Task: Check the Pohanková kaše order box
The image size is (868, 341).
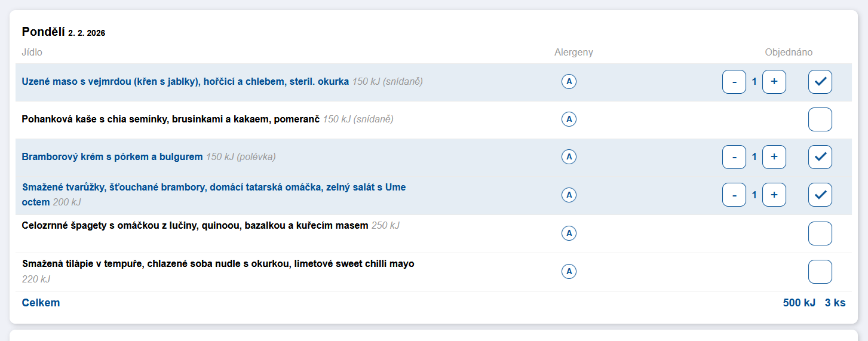Action: 820,119
